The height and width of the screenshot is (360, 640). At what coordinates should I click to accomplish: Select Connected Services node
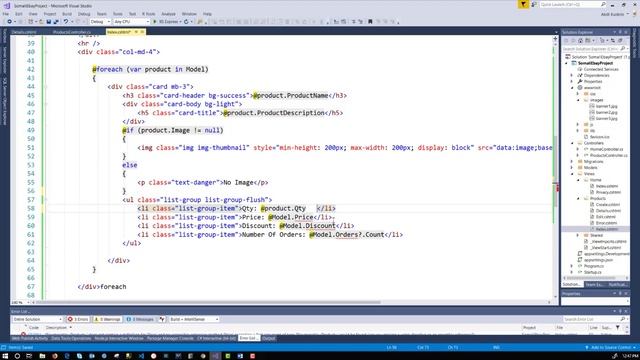[601, 69]
